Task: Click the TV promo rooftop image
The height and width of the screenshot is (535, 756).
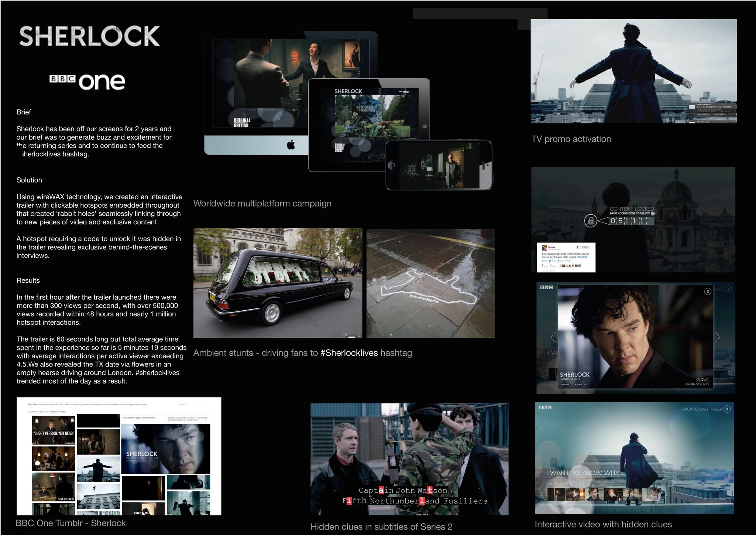Action: 633,71
